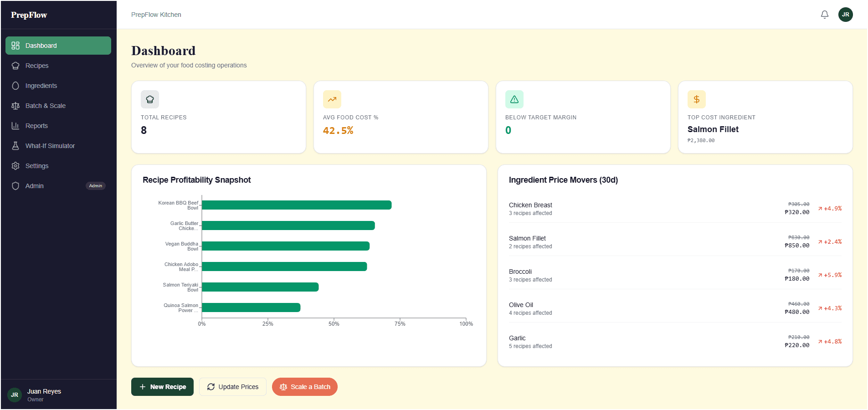
Task: Switch to the Dashboard tab in sidebar
Action: point(42,46)
